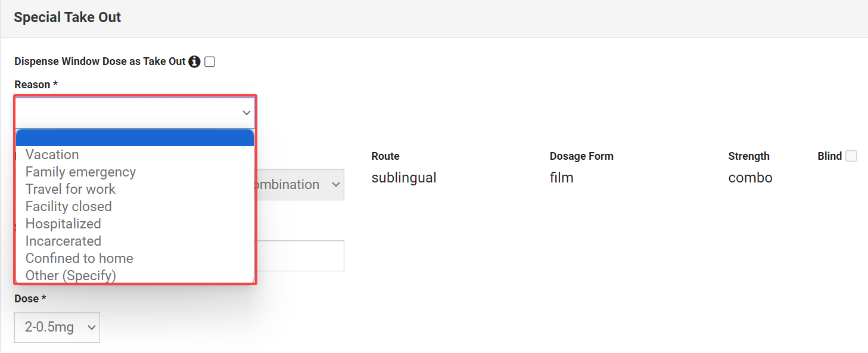Choose Facility closed as the reason

coord(69,206)
